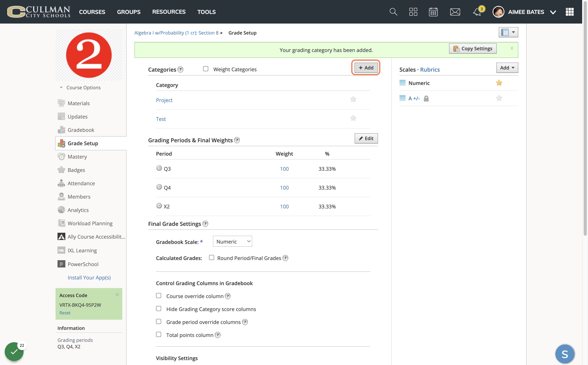Open the notifications bell icon

click(x=477, y=12)
